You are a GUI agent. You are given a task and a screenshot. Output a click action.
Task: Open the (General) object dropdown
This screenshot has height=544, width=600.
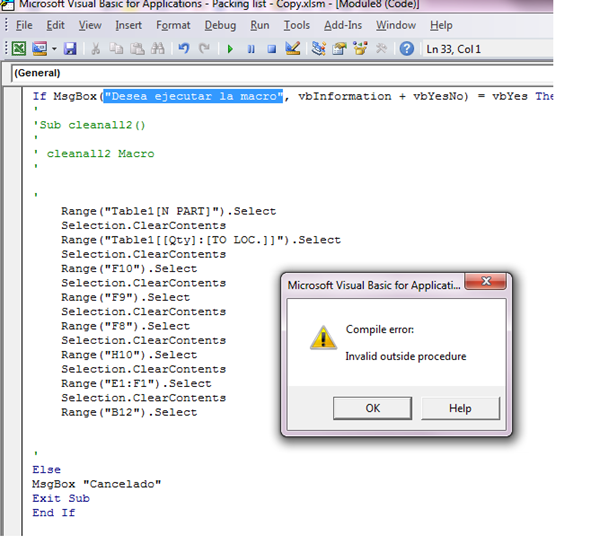[282, 73]
